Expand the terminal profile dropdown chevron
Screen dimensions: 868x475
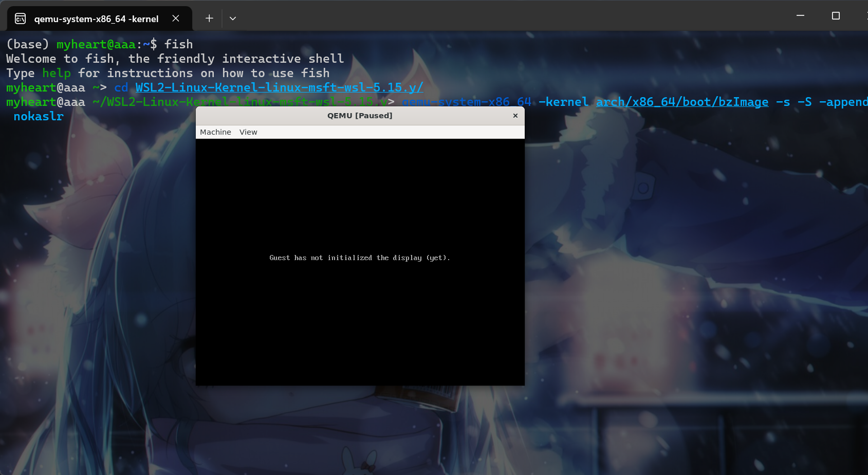pos(233,19)
